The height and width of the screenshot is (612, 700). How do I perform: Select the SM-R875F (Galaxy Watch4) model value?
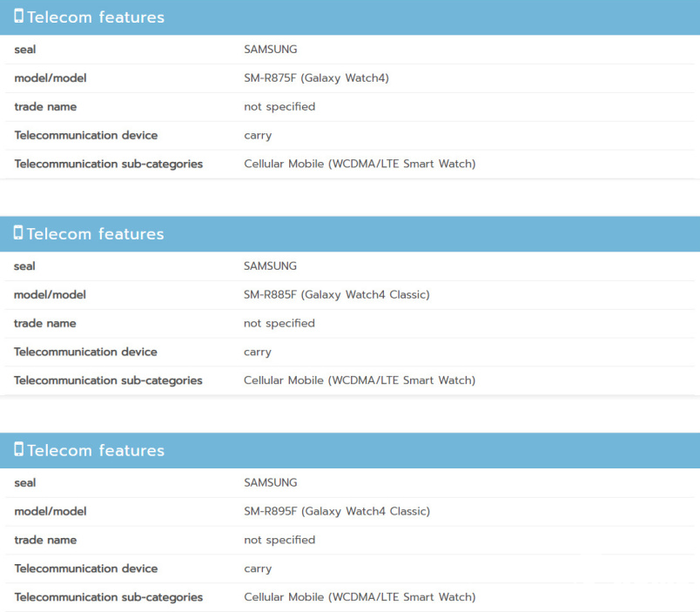[316, 78]
